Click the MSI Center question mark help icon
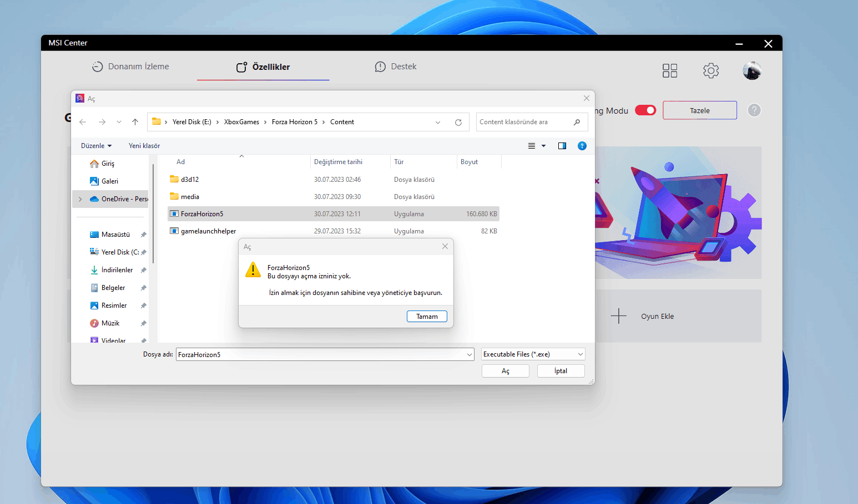The width and height of the screenshot is (858, 504). pyautogui.click(x=754, y=110)
